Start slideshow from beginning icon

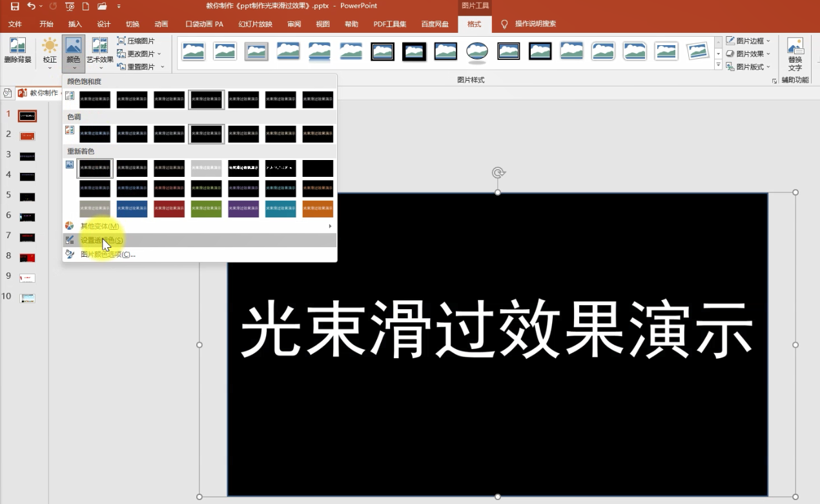pos(70,6)
